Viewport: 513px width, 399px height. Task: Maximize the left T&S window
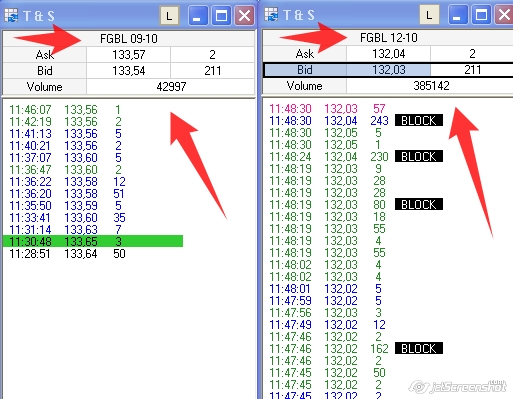222,16
